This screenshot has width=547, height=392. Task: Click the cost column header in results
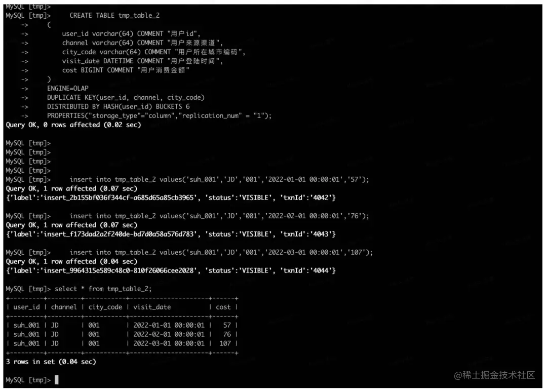click(223, 307)
